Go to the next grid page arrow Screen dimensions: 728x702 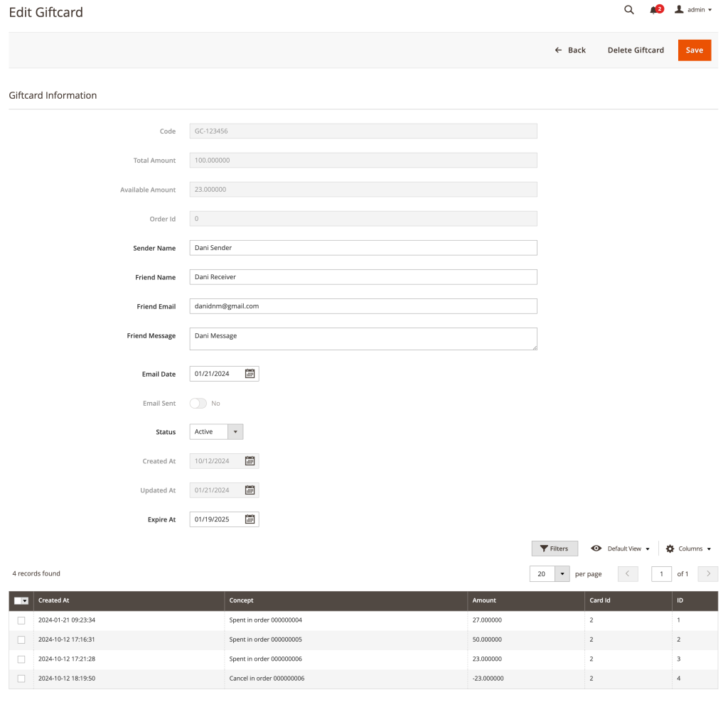[x=708, y=574]
